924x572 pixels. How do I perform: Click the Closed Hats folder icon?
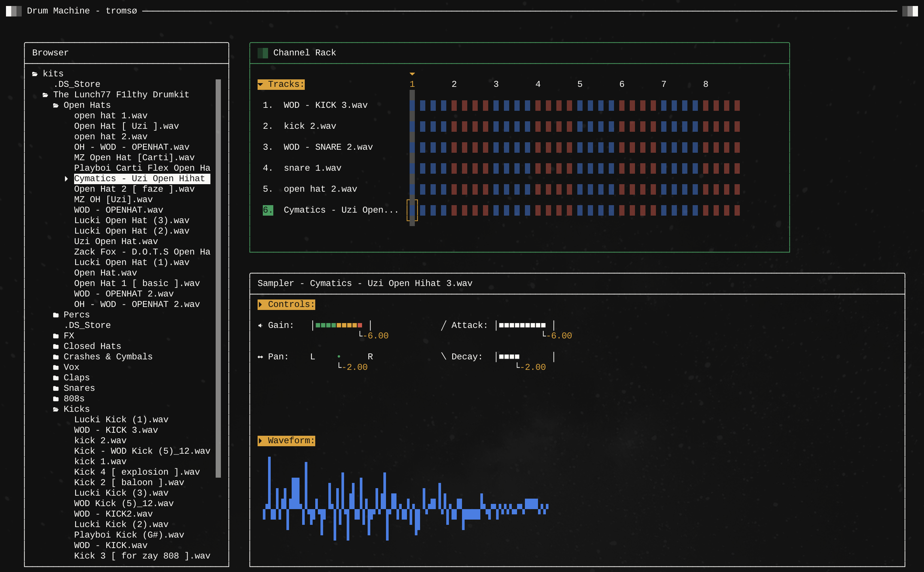[x=56, y=346]
